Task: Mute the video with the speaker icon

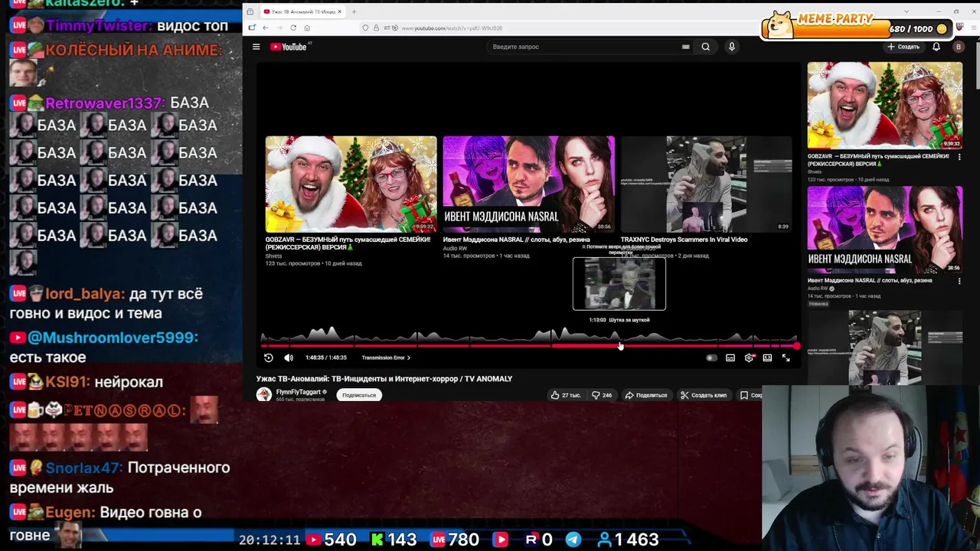Action: pos(289,357)
